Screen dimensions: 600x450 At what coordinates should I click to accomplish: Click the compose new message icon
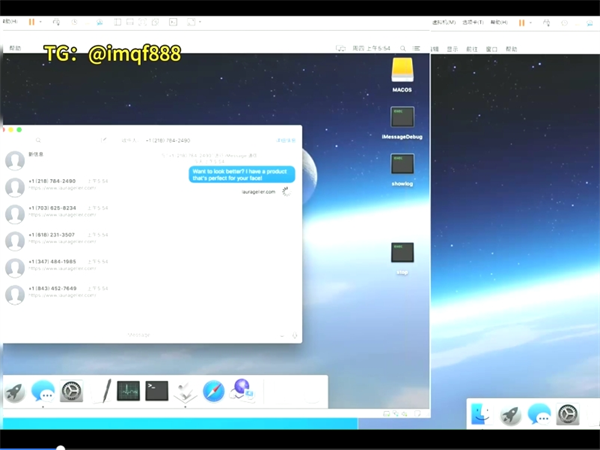(103, 141)
